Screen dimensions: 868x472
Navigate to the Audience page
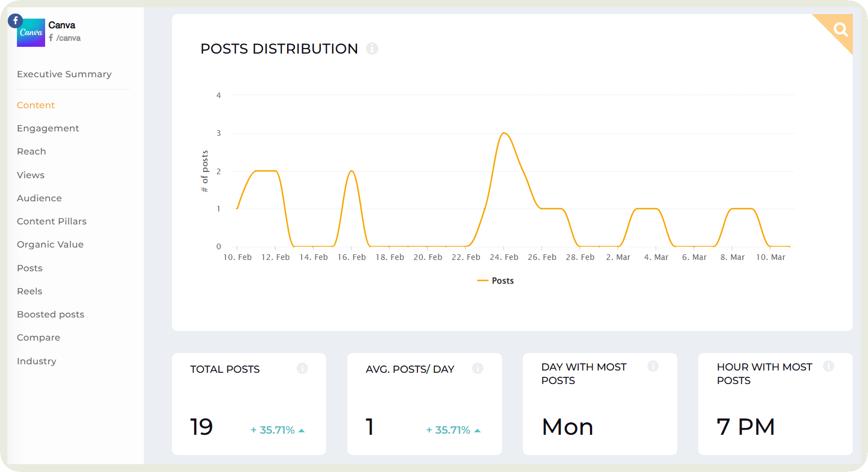pyautogui.click(x=39, y=198)
